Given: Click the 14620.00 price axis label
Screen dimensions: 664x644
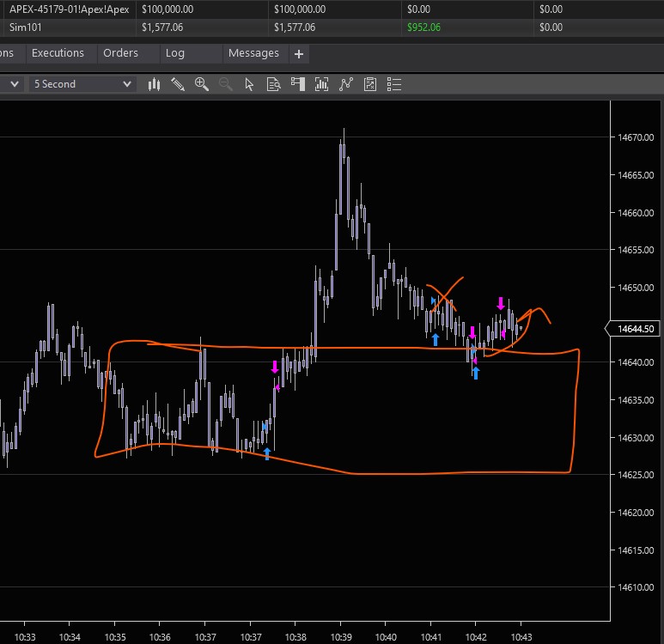Looking at the screenshot, I should click(636, 513).
